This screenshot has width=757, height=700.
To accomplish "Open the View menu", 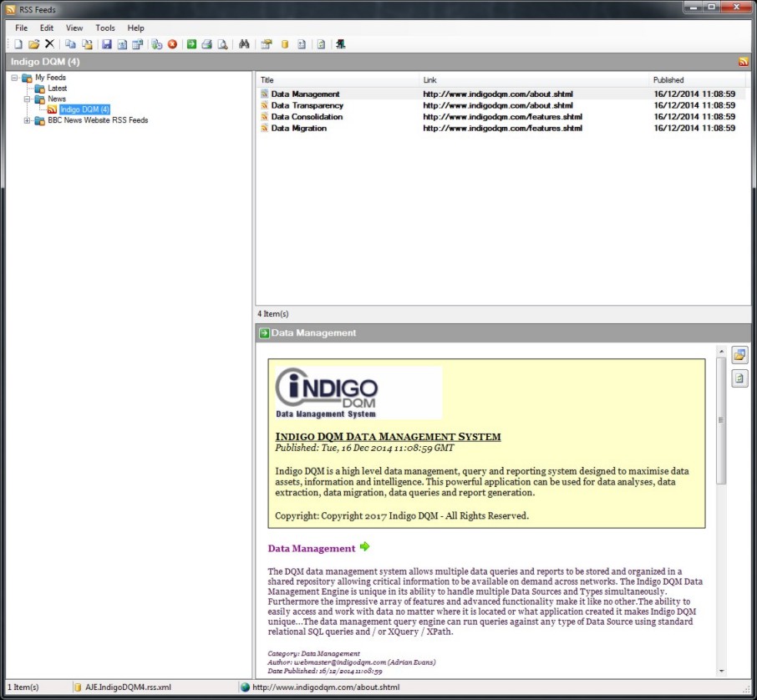I will 74,28.
